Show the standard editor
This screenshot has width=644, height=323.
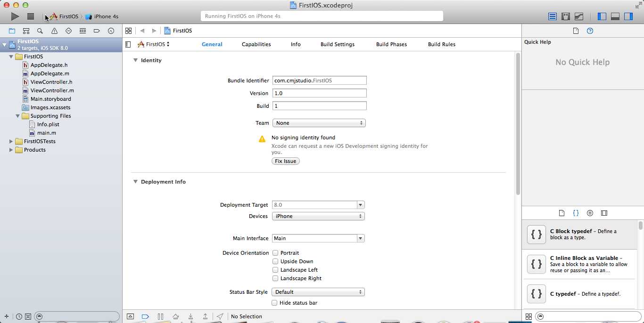click(x=553, y=16)
